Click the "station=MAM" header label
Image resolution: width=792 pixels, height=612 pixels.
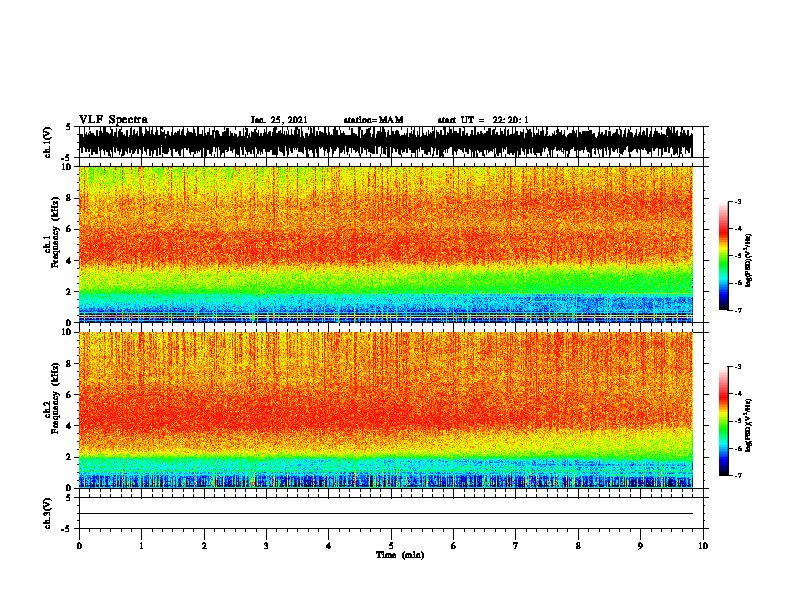coord(373,120)
